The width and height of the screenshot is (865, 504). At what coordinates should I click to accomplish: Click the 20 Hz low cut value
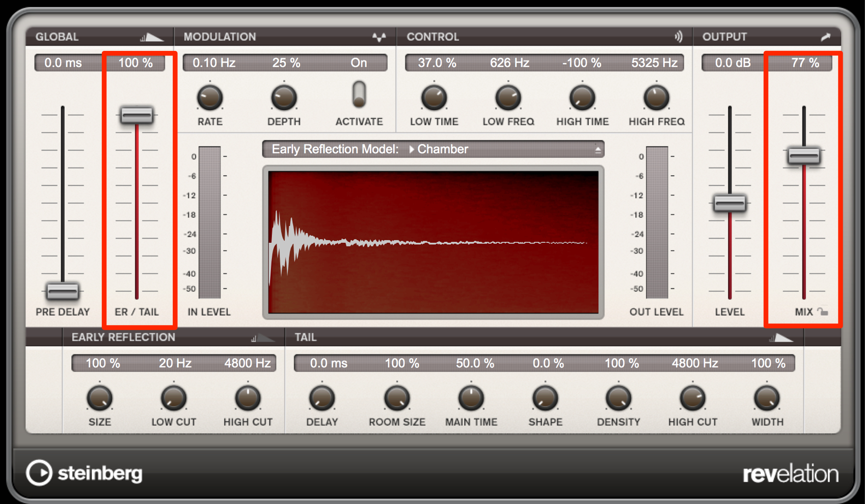click(x=175, y=363)
